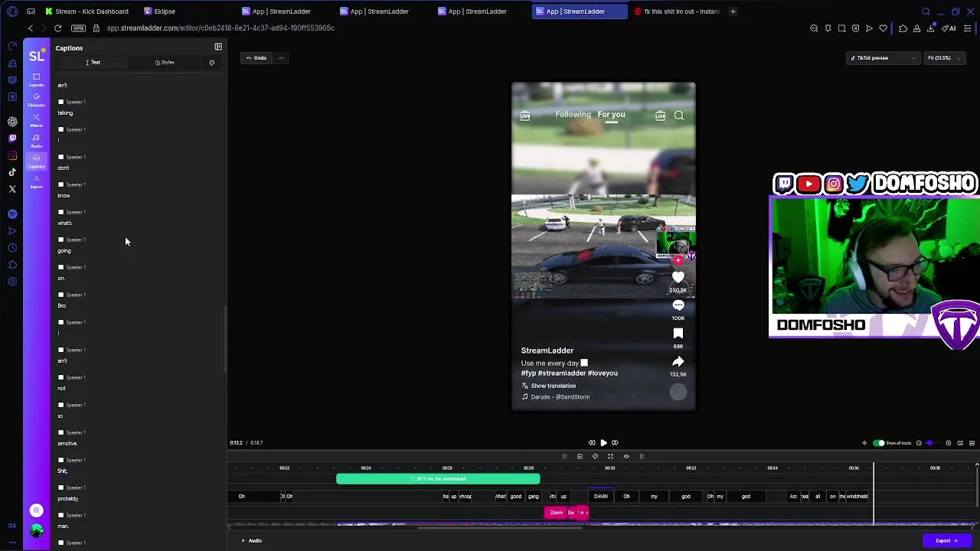
Task: Open the Layouts tool in the sidebar
Action: (x=36, y=80)
